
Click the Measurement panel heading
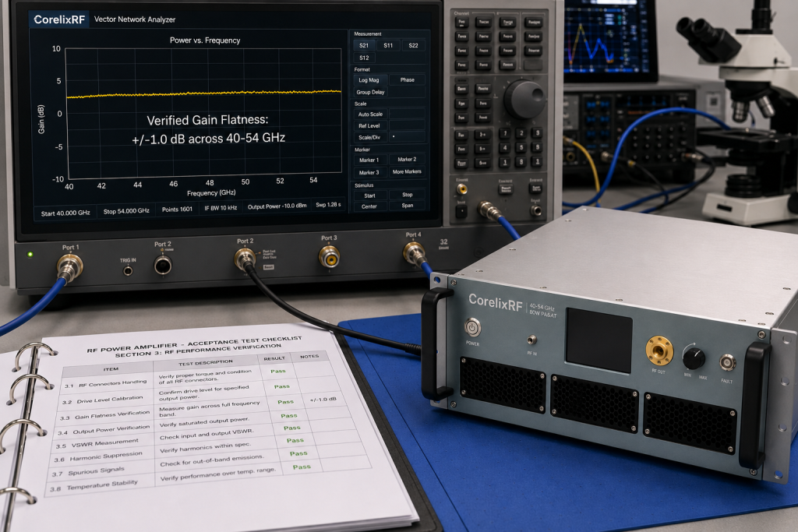pos(368,33)
